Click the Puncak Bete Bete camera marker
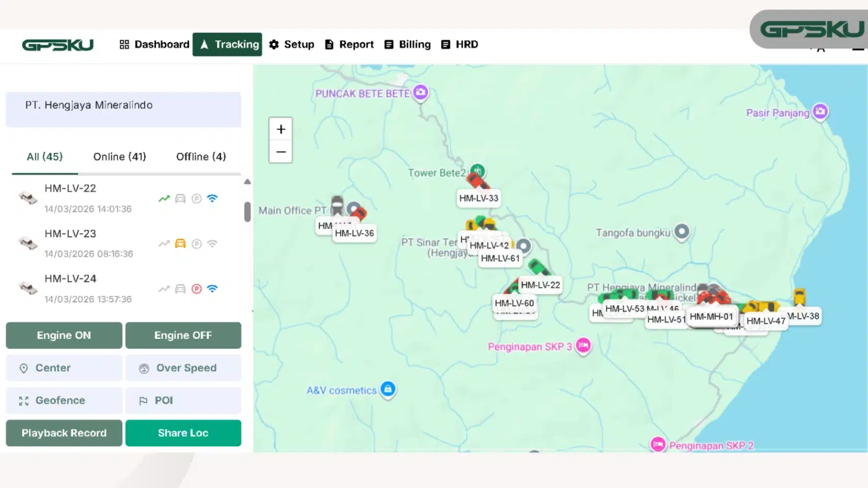 click(421, 93)
